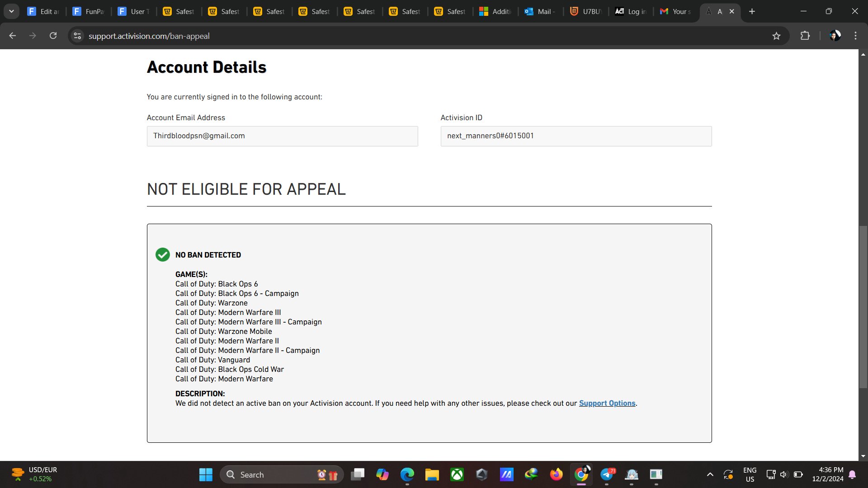Screen dimensions: 868x488
Task: Open the display/network tray icon
Action: click(771, 474)
